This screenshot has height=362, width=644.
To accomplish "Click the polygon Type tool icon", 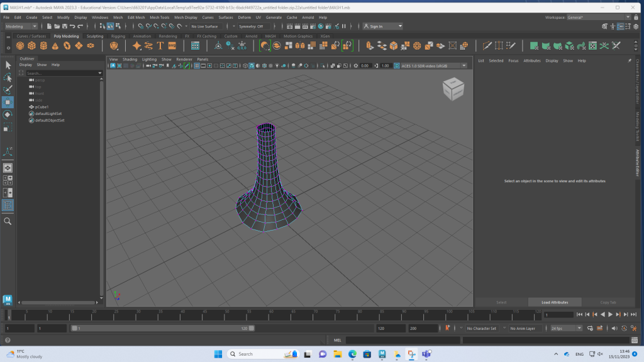I will coord(160,46).
